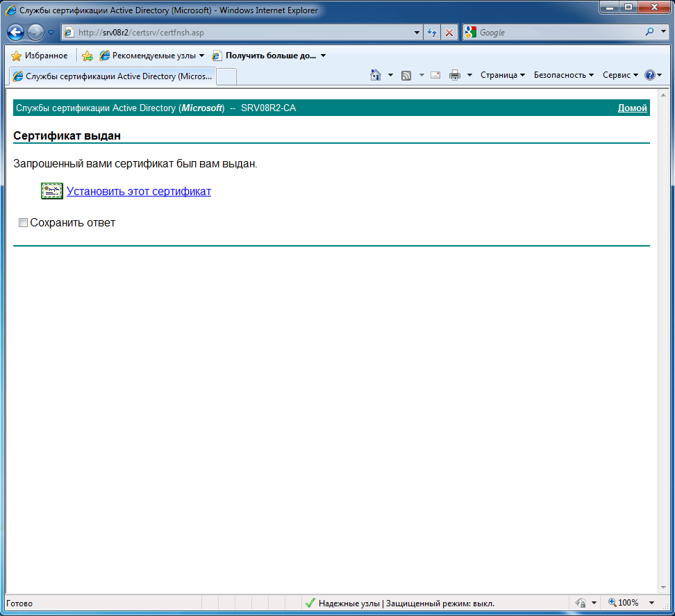Viewport: 675px width, 616px height.
Task: Open the Страница menu
Action: (x=502, y=75)
